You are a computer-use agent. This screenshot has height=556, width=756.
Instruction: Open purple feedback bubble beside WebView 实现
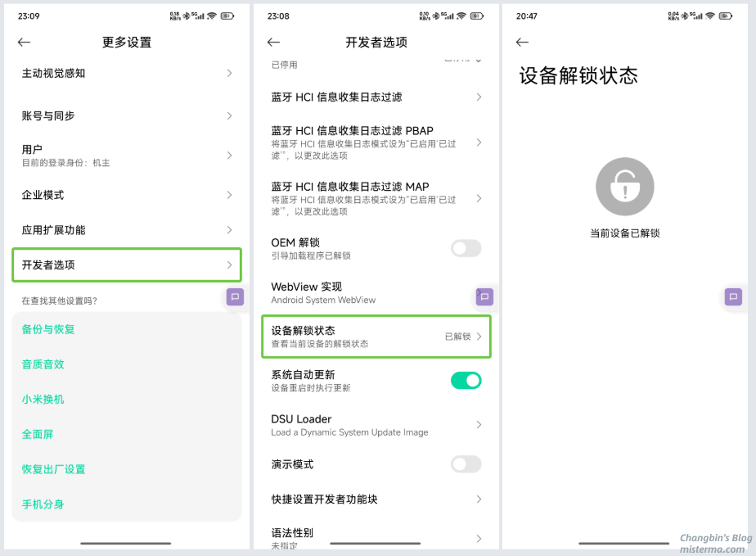pyautogui.click(x=484, y=296)
